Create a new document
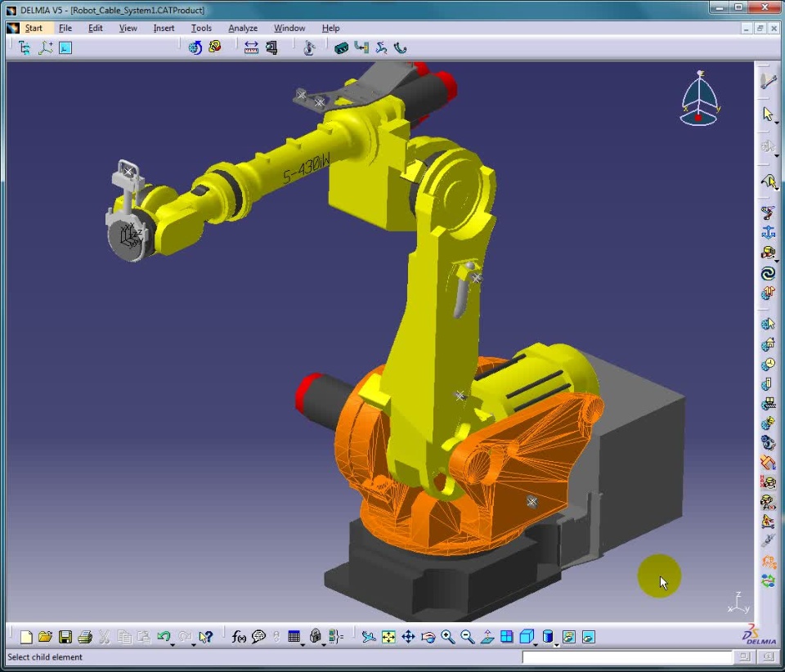The image size is (785, 672). tap(26, 637)
